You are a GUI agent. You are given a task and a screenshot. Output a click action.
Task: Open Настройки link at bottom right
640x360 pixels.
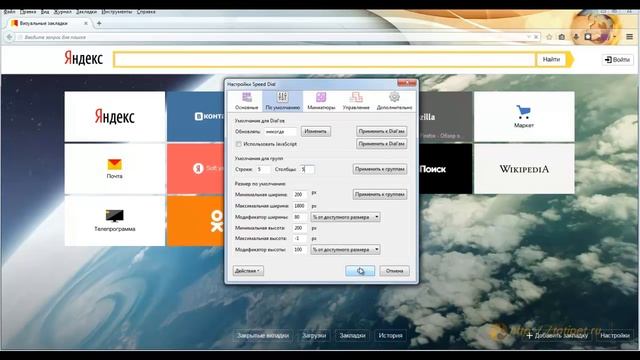pyautogui.click(x=615, y=336)
